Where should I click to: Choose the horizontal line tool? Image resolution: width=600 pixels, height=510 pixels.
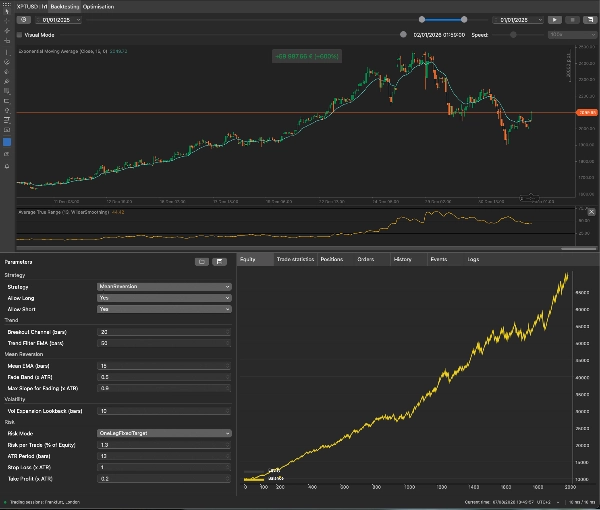tap(7, 41)
